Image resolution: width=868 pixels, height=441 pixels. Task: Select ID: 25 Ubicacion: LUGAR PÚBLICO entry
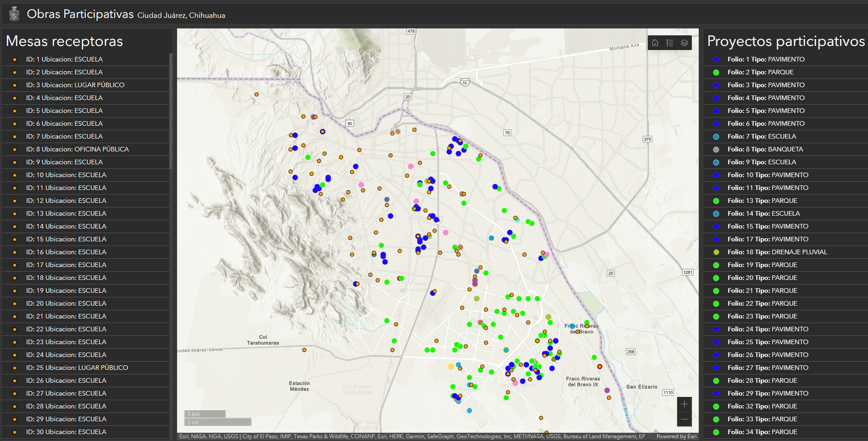(x=77, y=368)
